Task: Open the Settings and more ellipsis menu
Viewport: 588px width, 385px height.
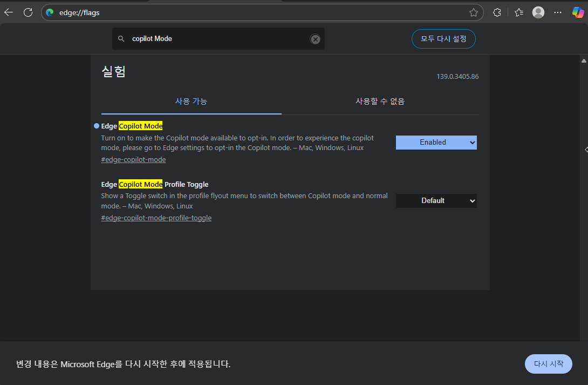Action: [558, 12]
